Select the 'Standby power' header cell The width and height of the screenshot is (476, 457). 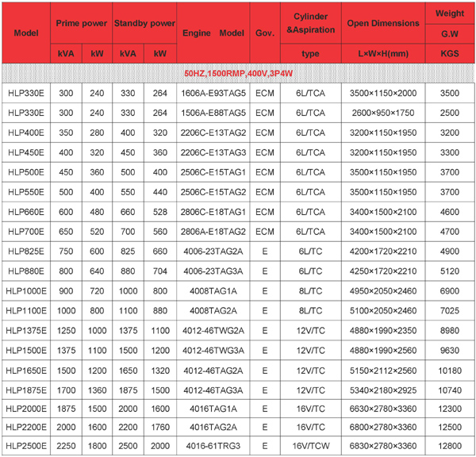tap(144, 23)
